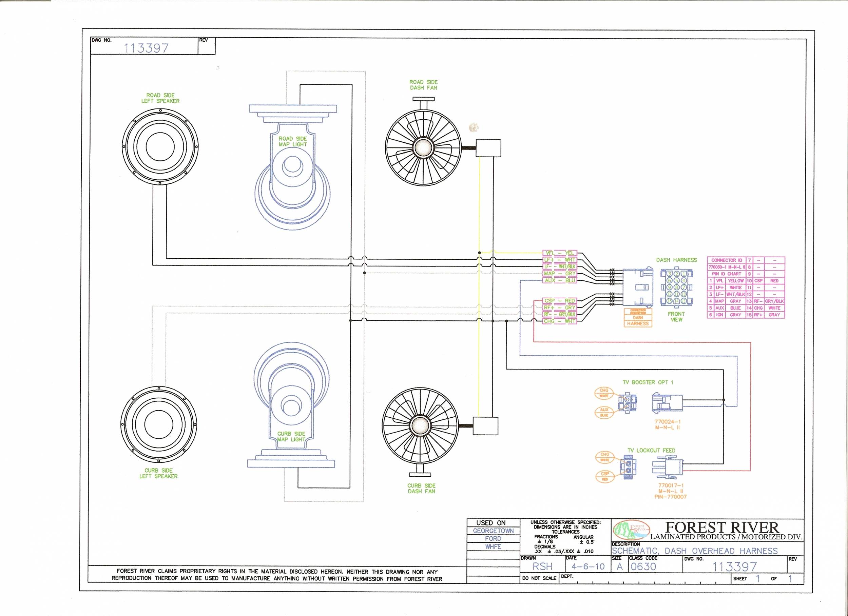Click the FOREST RIVER title text
This screenshot has width=848, height=616.
point(722,528)
